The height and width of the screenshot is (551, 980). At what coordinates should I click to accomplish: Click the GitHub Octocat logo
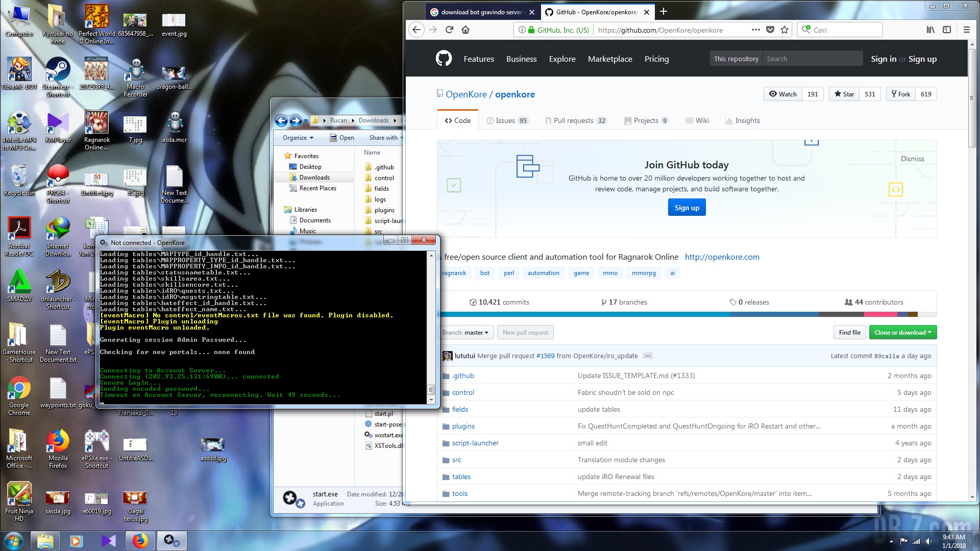coord(444,58)
